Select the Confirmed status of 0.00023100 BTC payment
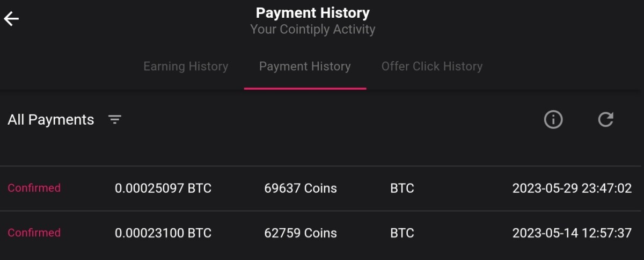The width and height of the screenshot is (644, 260). tap(34, 233)
